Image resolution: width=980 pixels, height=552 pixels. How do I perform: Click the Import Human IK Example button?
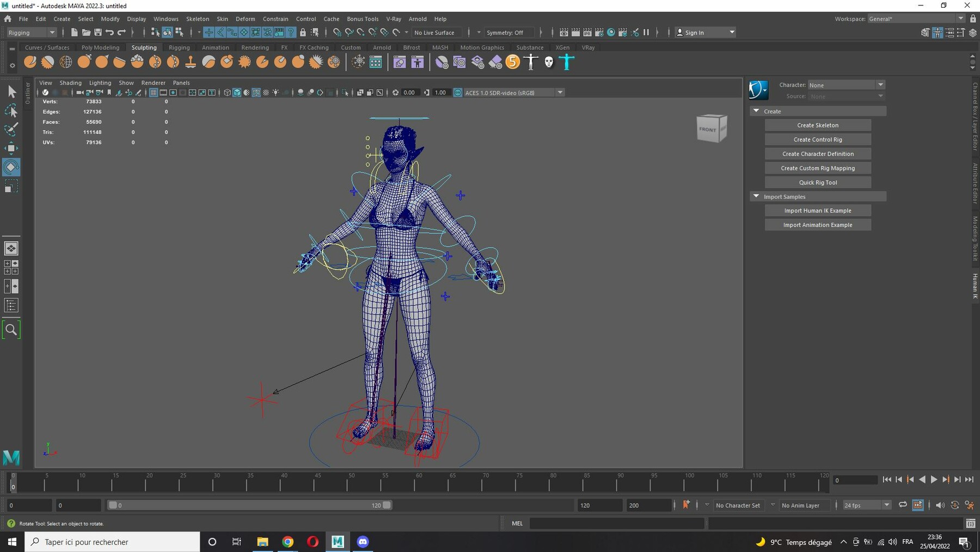click(818, 210)
